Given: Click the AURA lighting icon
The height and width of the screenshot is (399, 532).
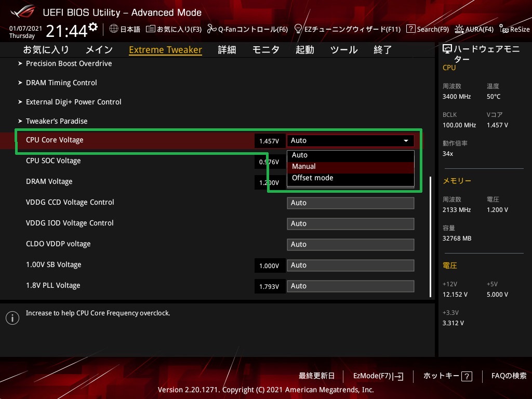Looking at the screenshot, I should pos(459,29).
